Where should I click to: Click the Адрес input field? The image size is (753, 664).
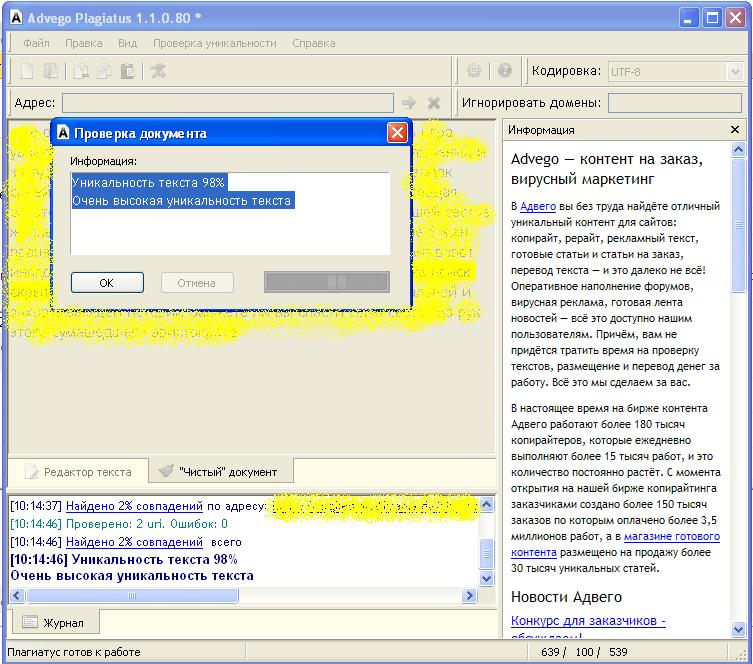point(228,103)
